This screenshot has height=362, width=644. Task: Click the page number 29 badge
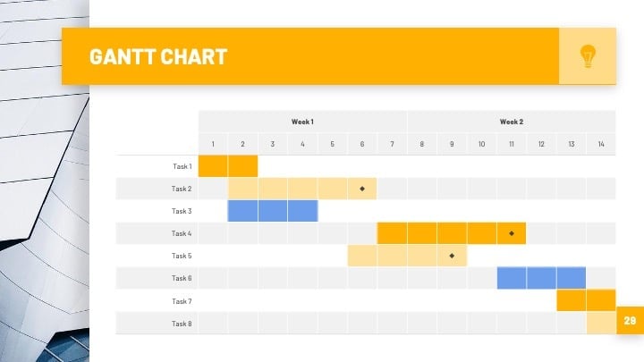coord(630,320)
